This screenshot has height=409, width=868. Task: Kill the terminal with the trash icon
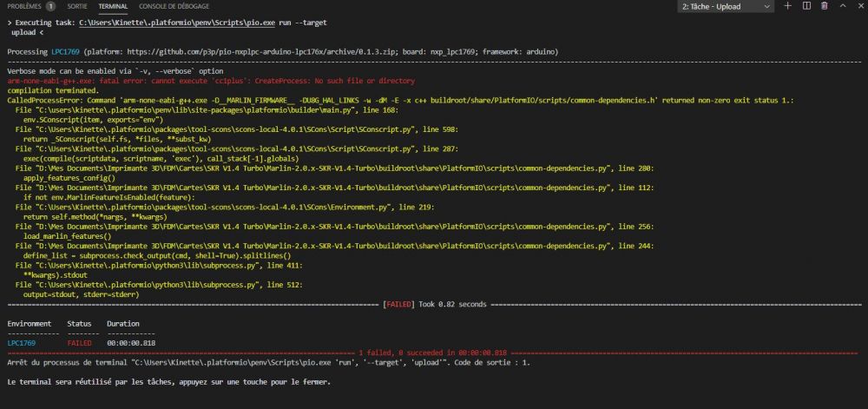tap(823, 6)
